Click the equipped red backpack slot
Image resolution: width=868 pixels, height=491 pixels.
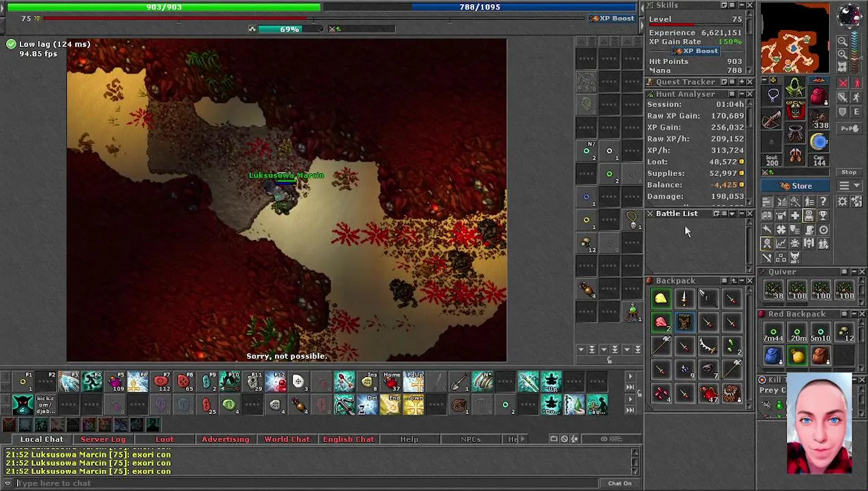(818, 96)
